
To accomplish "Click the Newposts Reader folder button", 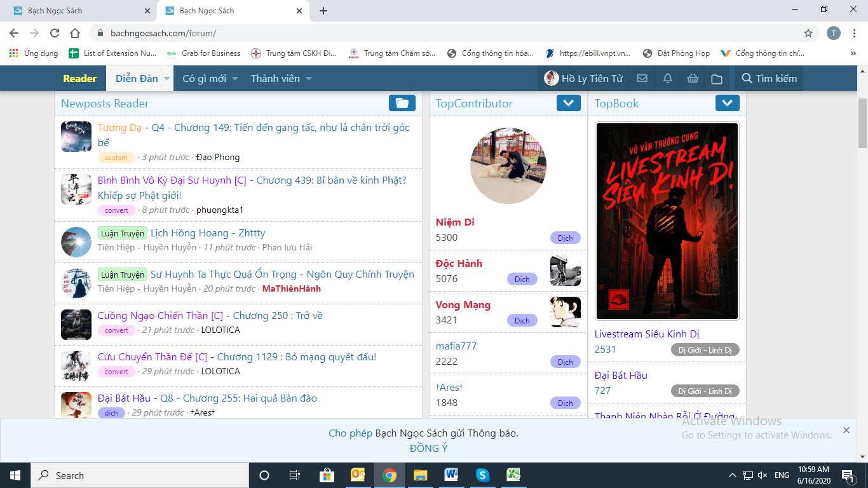I will tap(402, 103).
